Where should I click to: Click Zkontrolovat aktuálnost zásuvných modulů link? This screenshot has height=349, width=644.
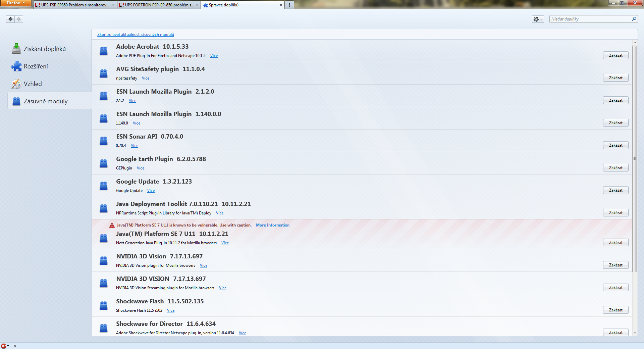point(136,35)
